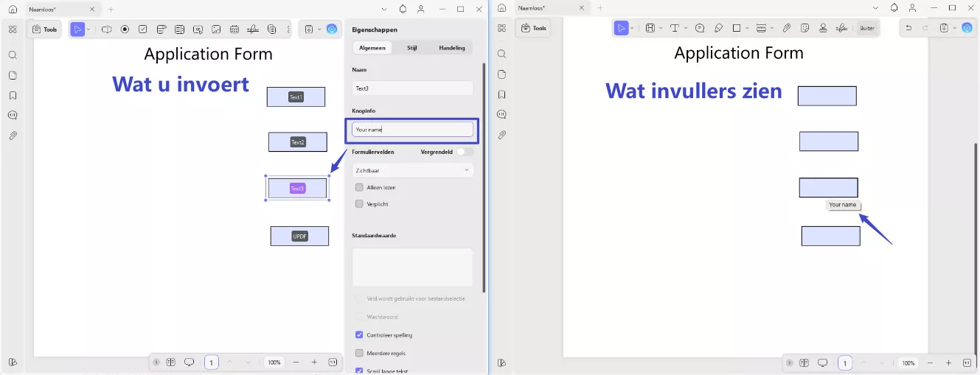Select the signature field form tool
980x375 pixels.
253,29
